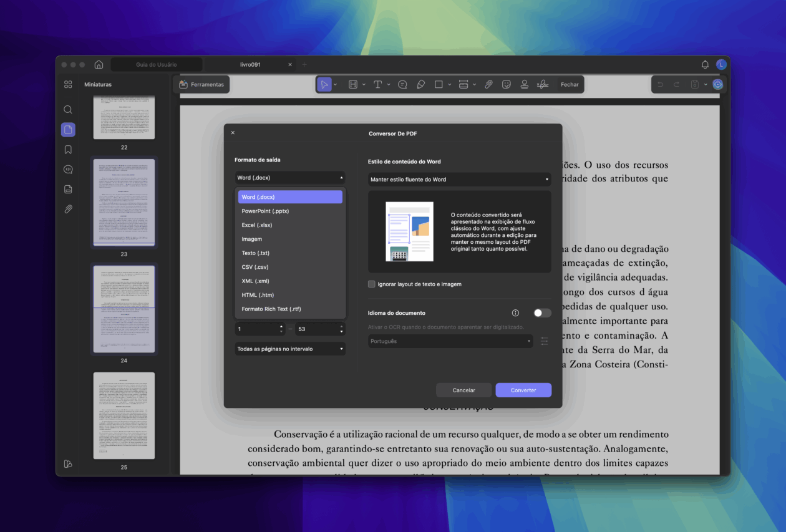Select page 25 thumbnail
The width and height of the screenshot is (786, 532).
pos(124,416)
